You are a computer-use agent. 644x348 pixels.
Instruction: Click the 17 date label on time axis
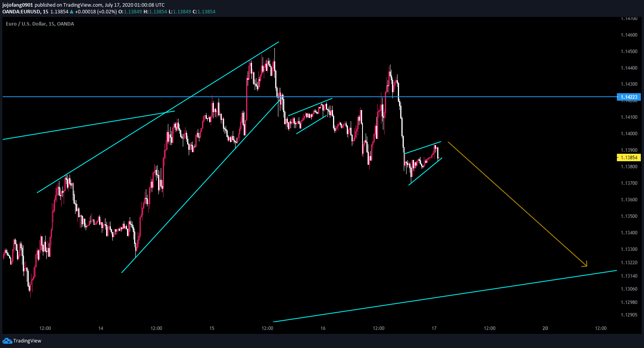pos(434,328)
